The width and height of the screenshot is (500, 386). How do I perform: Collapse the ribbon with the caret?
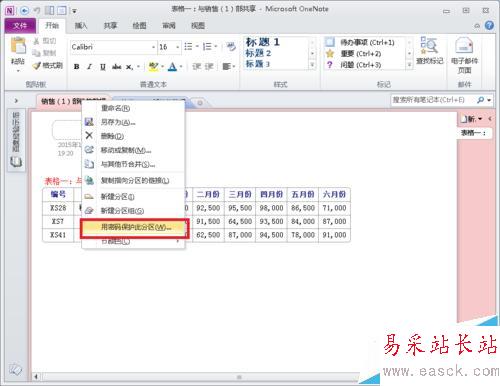[477, 26]
